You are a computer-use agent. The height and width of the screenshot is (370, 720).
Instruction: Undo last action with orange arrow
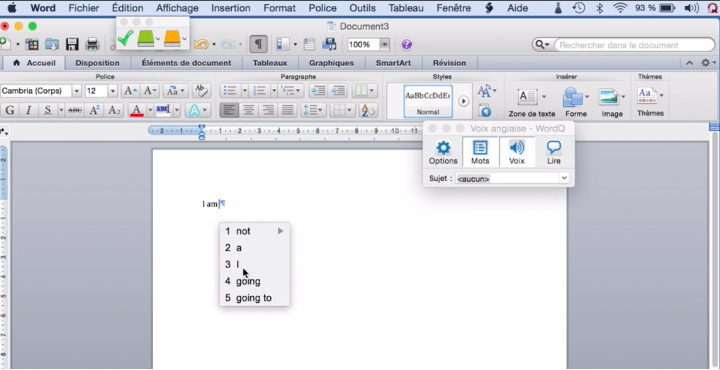(201, 44)
